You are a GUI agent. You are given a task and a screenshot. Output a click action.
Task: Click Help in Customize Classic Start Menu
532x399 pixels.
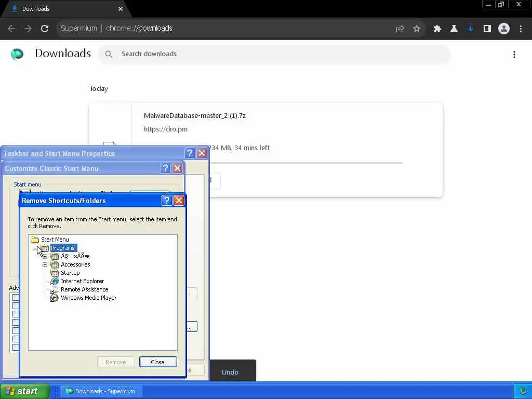pos(165,168)
